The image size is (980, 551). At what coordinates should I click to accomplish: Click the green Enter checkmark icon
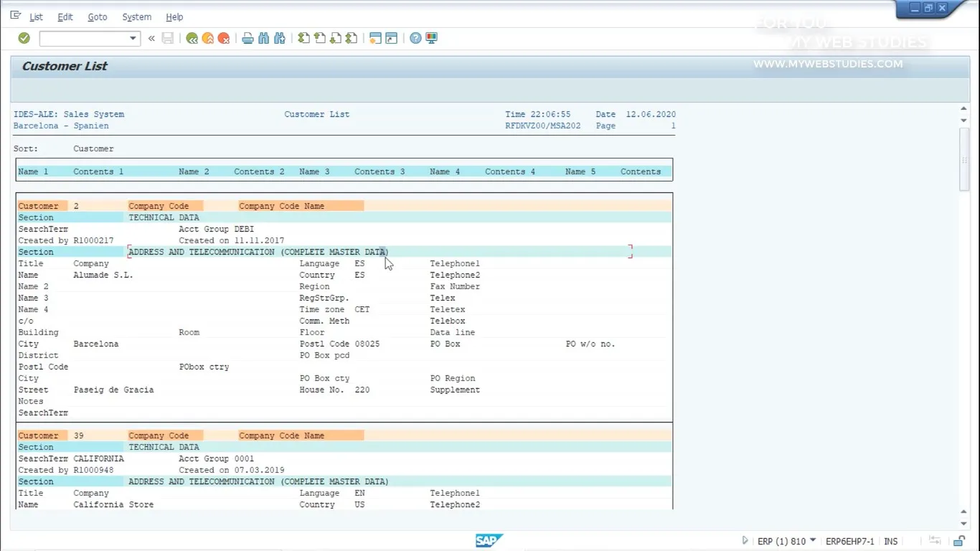24,38
